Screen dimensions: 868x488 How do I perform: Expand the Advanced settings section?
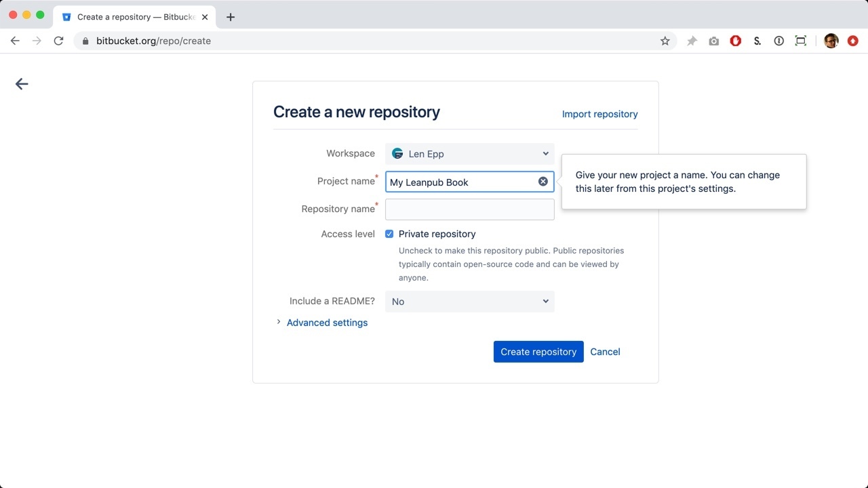[x=327, y=323]
